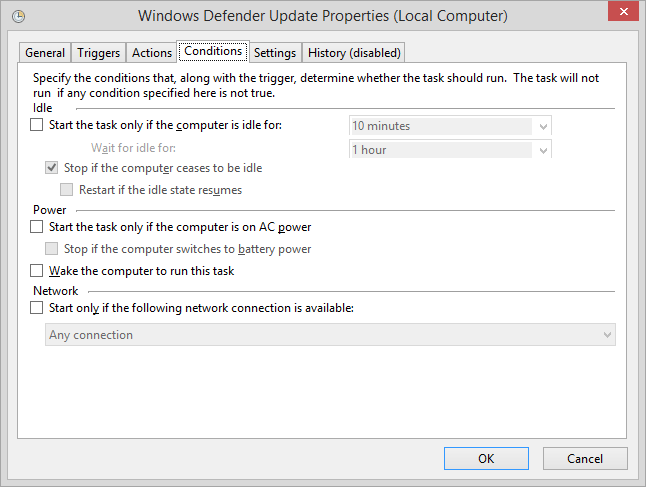Click the Network section heading
The height and width of the screenshot is (487, 646).
click(x=56, y=291)
